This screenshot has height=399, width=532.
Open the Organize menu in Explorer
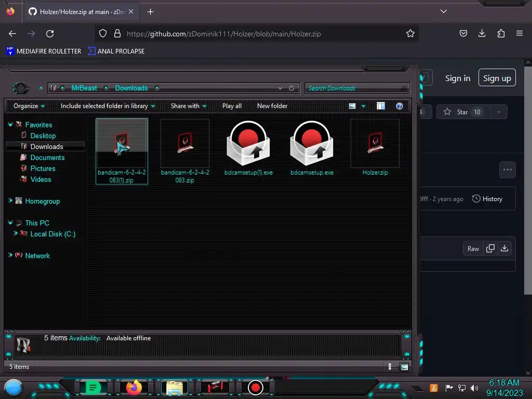(29, 106)
